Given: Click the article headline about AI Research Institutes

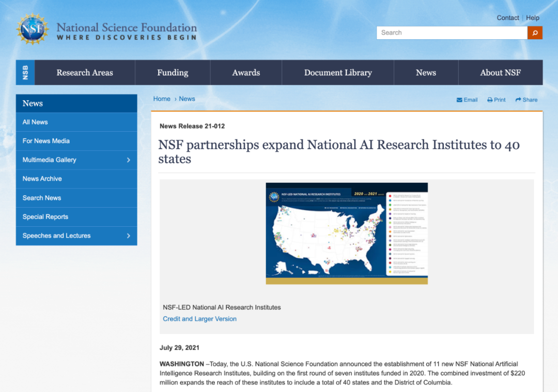Looking at the screenshot, I should tap(339, 152).
